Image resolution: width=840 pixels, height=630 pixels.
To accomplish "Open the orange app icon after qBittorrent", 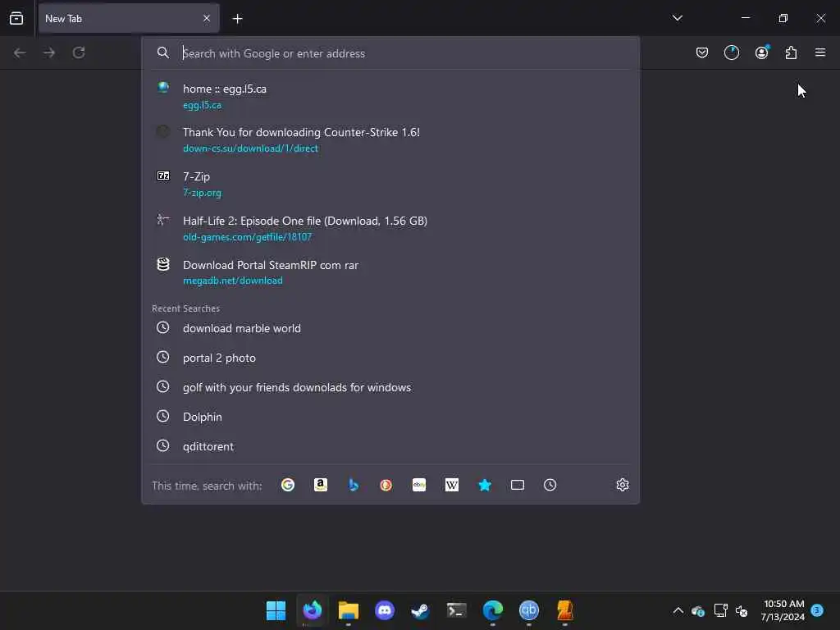I will 564,610.
